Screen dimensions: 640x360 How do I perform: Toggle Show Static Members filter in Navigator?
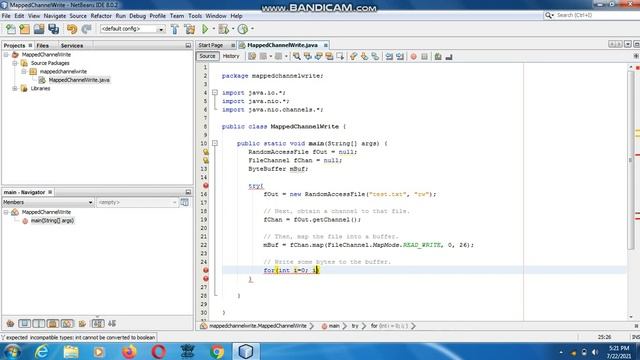(x=39, y=324)
